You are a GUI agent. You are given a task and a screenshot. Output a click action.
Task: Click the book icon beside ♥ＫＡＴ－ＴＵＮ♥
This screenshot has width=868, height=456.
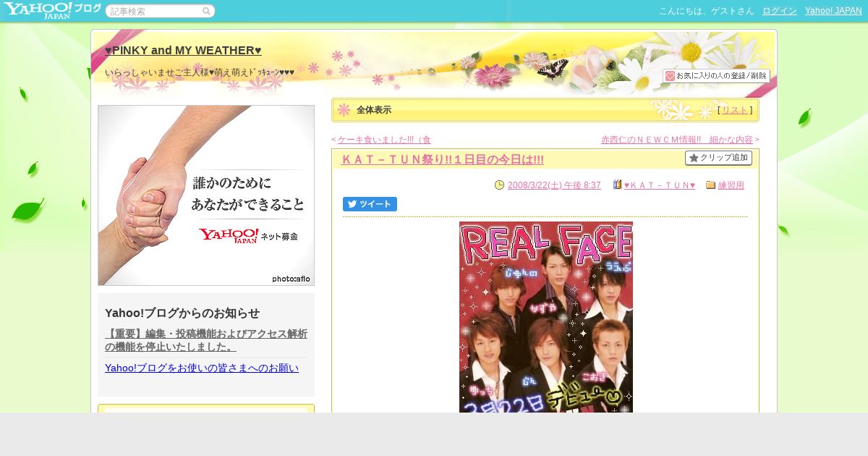click(x=617, y=185)
